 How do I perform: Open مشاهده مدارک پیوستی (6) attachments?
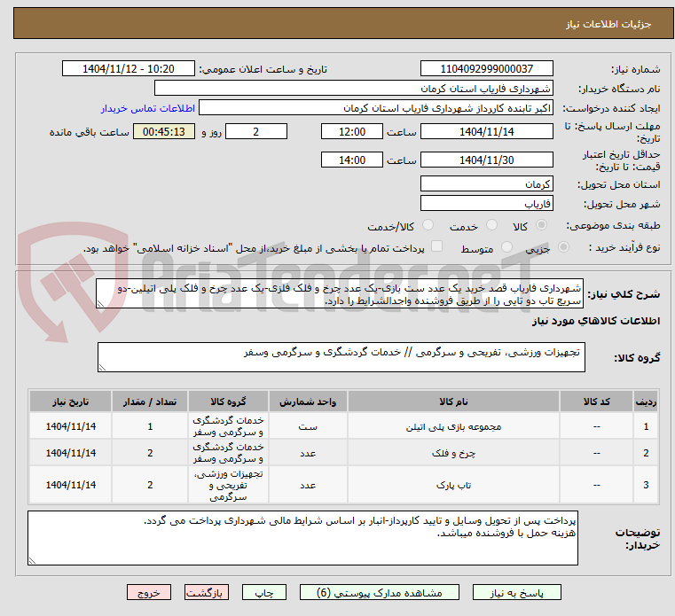tap(380, 592)
